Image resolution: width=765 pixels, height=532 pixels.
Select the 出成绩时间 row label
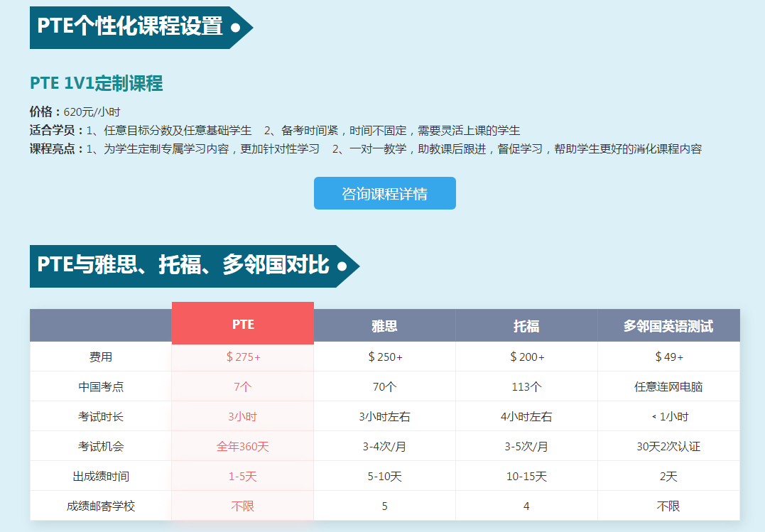click(101, 476)
